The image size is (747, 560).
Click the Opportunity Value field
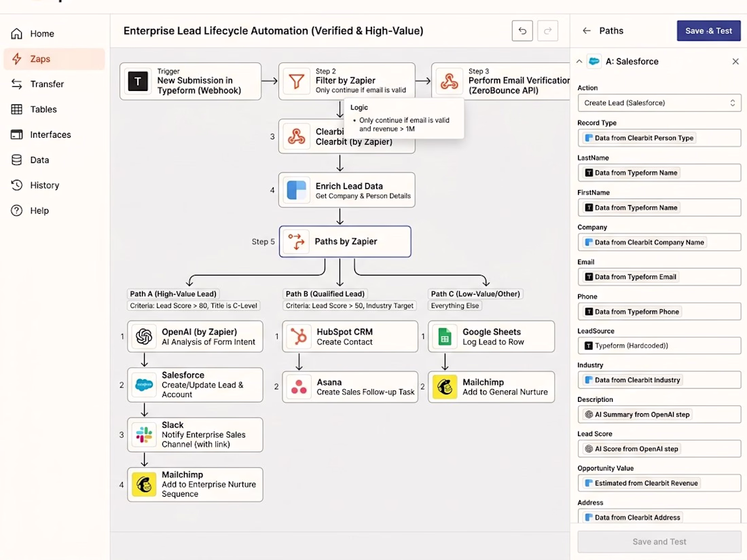(x=659, y=483)
